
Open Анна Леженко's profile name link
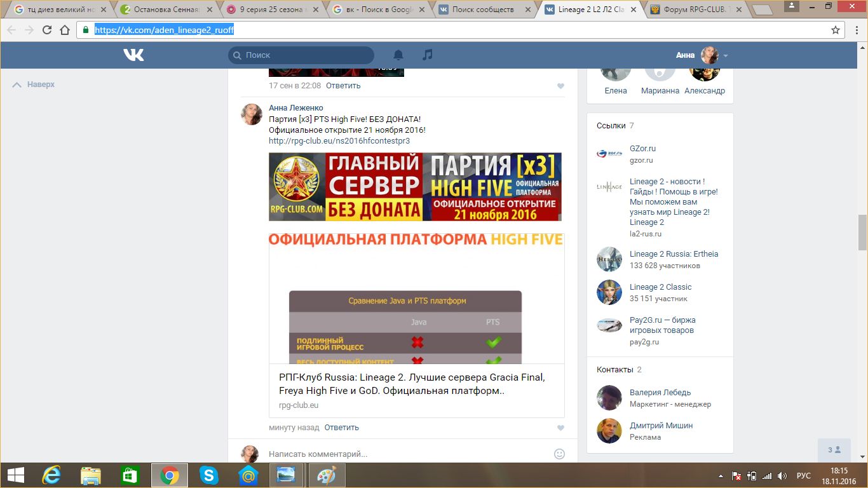(x=296, y=108)
